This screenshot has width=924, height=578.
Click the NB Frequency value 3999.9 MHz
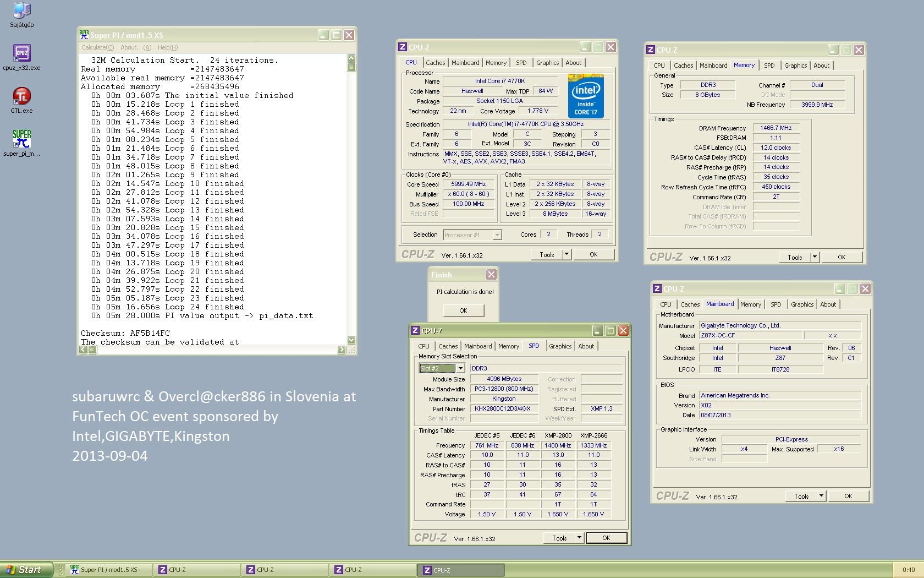[817, 105]
